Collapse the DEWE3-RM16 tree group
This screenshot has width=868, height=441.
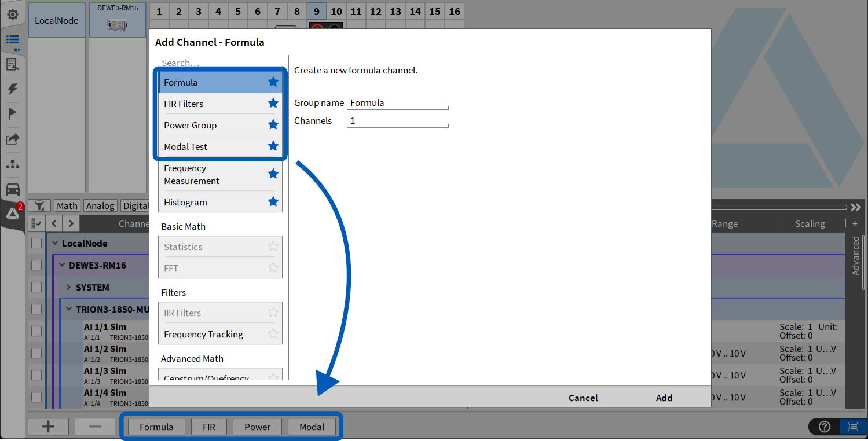click(x=63, y=266)
